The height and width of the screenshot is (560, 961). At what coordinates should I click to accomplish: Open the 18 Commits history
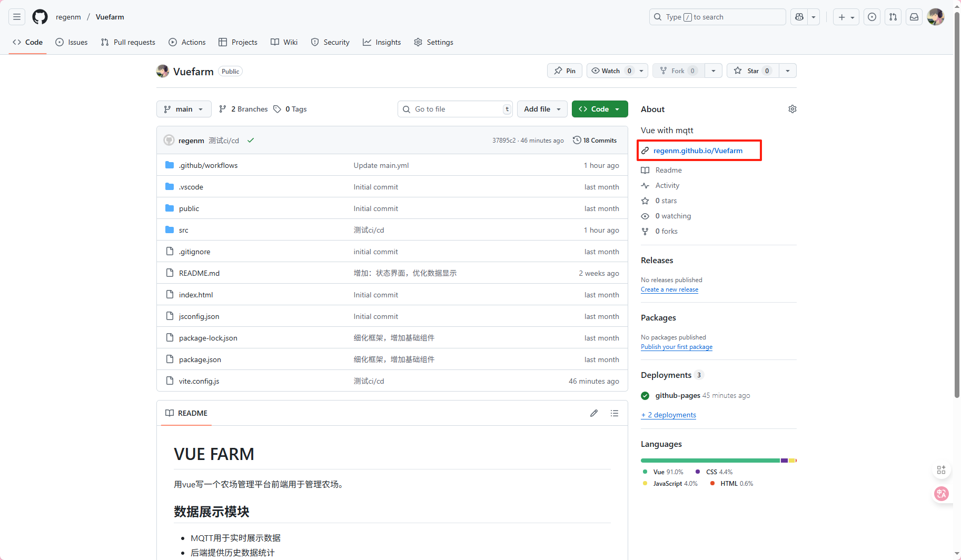point(595,141)
